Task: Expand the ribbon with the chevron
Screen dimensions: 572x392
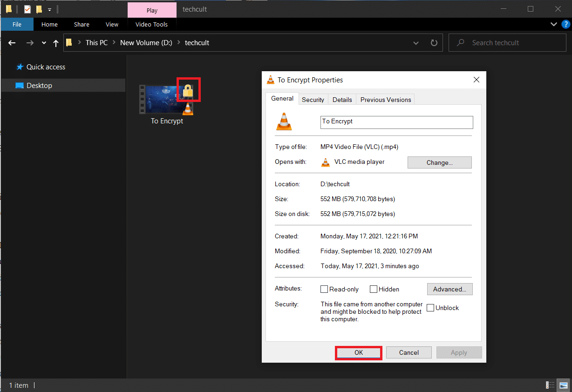Action: click(x=553, y=24)
